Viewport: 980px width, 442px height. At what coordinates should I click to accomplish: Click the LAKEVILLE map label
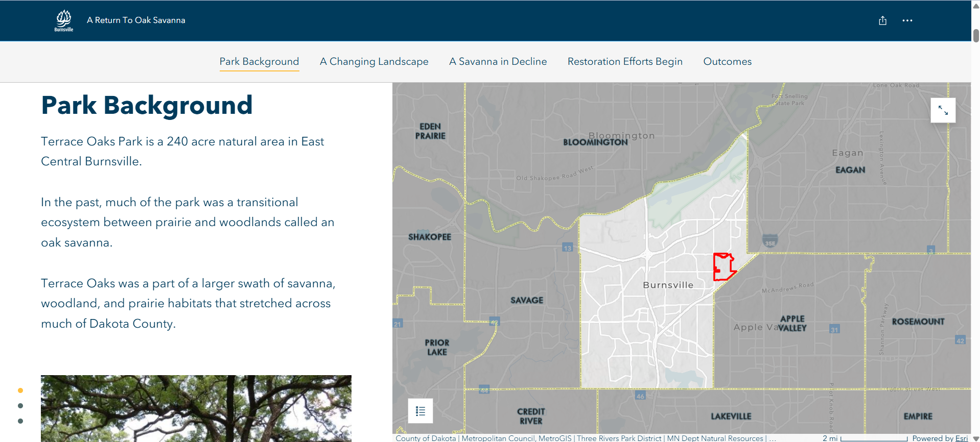(x=731, y=416)
